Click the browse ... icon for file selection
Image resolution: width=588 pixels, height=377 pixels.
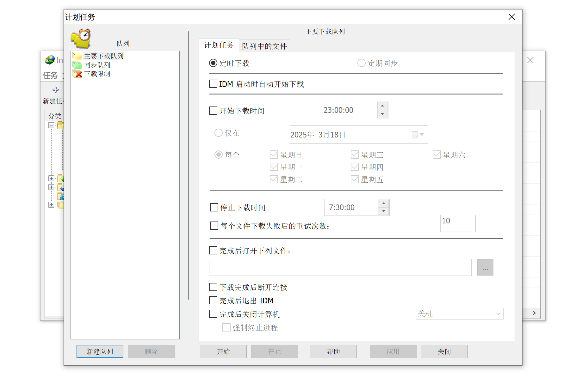click(x=485, y=267)
